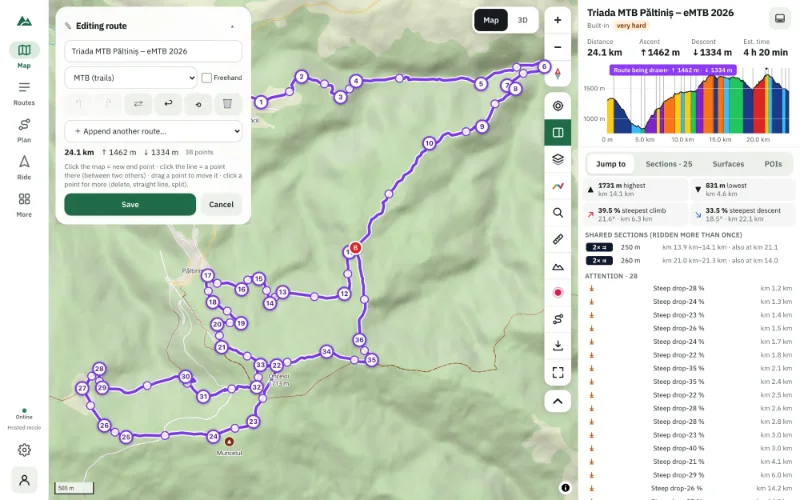Viewport: 800px width, 500px height.
Task: Open the Map section in sidebar
Action: (x=24, y=55)
